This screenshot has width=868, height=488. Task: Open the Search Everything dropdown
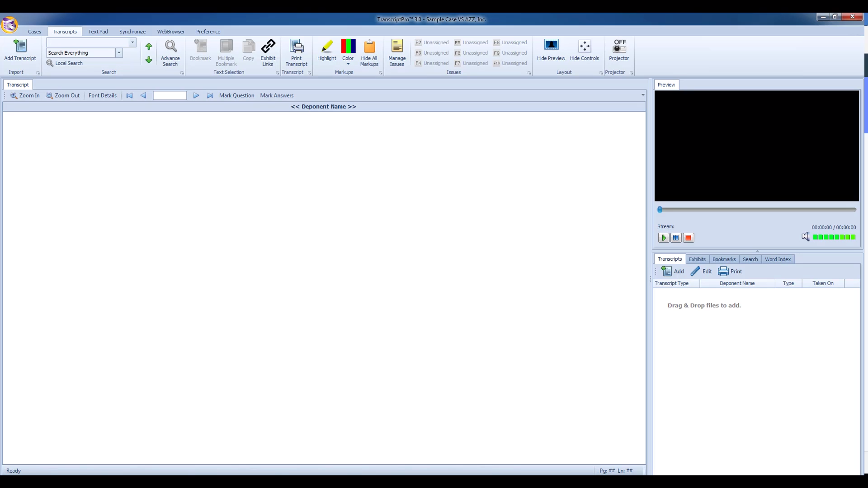[x=119, y=53]
